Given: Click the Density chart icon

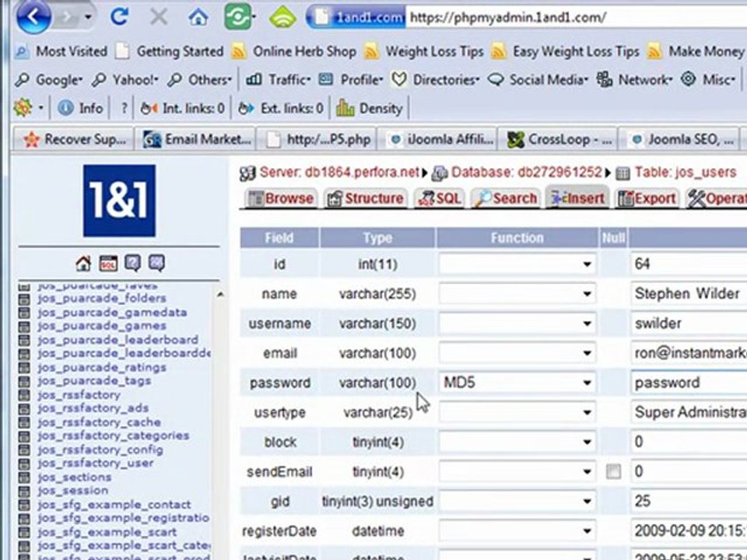Looking at the screenshot, I should click(x=345, y=108).
